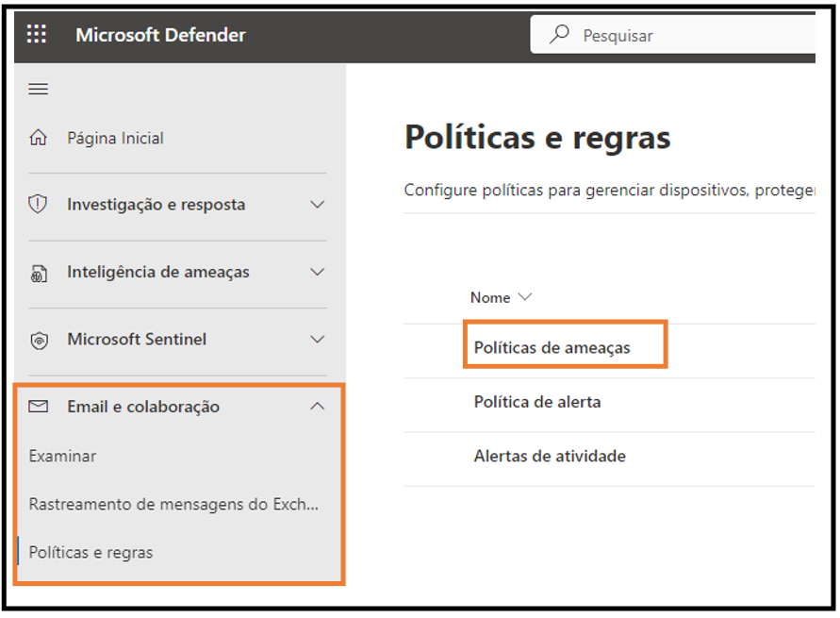Click the Microsoft Sentinel shield icon

tap(39, 340)
